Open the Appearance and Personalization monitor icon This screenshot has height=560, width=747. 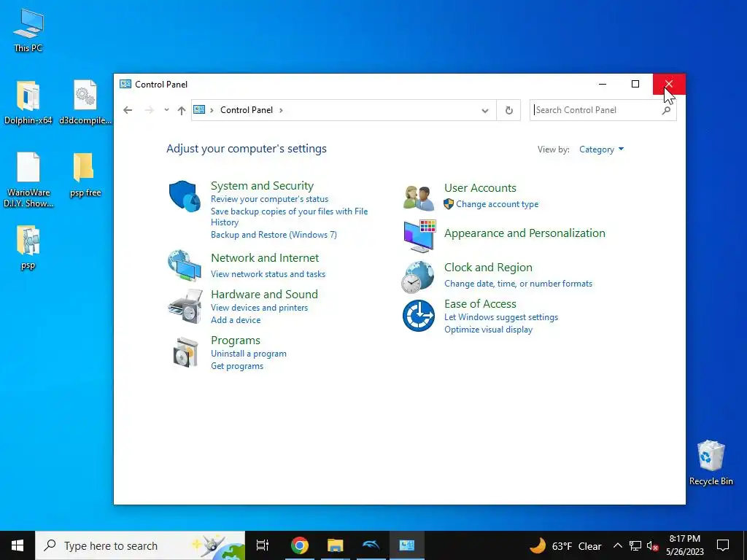419,236
